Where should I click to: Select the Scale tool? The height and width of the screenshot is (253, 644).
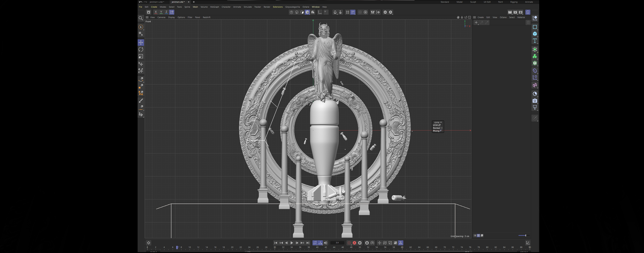pos(141,56)
